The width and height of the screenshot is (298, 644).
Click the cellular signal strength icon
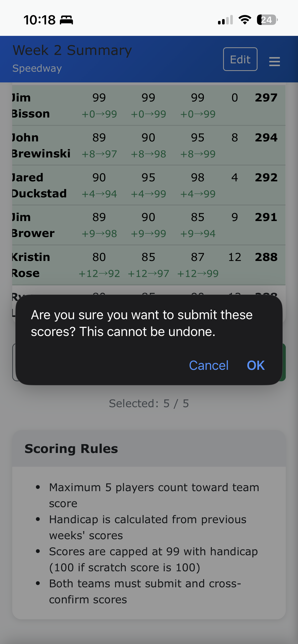(x=225, y=20)
